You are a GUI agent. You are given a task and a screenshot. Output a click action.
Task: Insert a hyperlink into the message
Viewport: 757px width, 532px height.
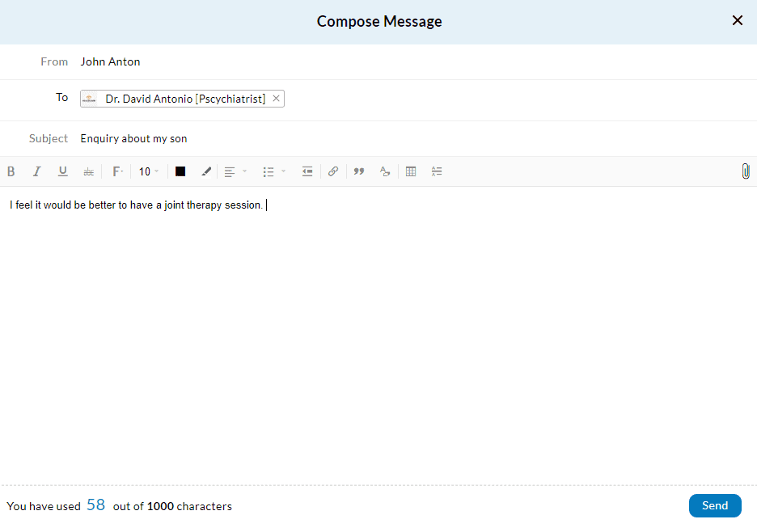click(x=333, y=171)
